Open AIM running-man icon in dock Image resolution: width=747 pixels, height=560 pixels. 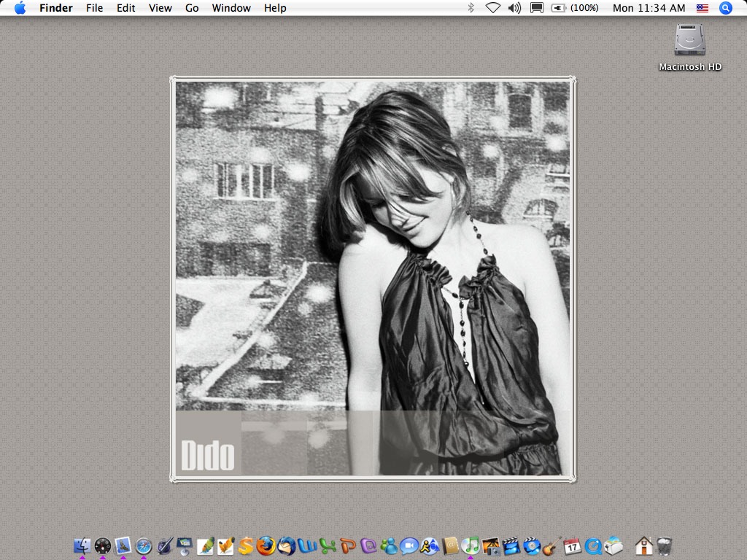tap(430, 545)
